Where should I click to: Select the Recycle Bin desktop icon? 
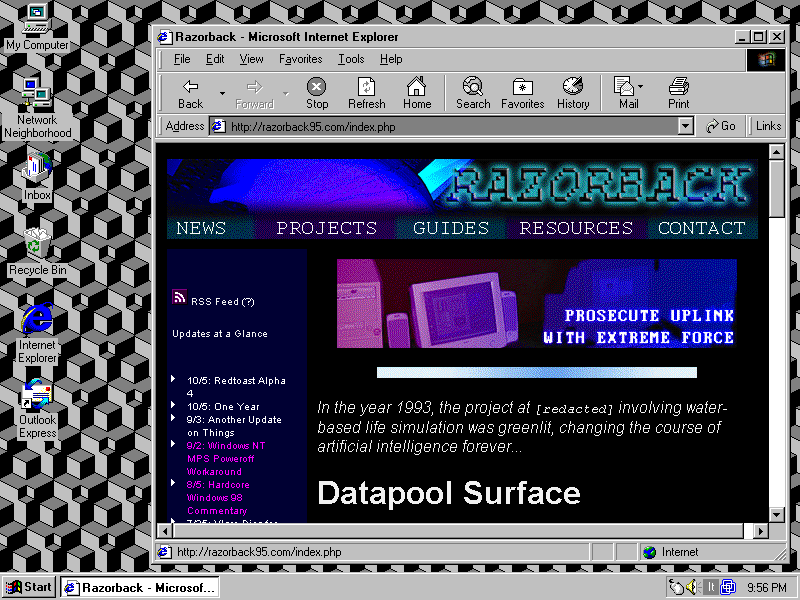pyautogui.click(x=37, y=252)
